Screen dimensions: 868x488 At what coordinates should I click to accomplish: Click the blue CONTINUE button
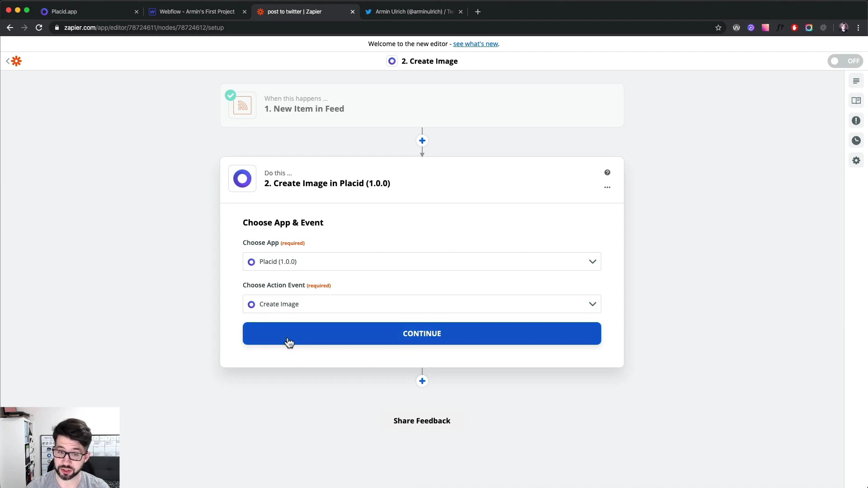click(x=422, y=333)
